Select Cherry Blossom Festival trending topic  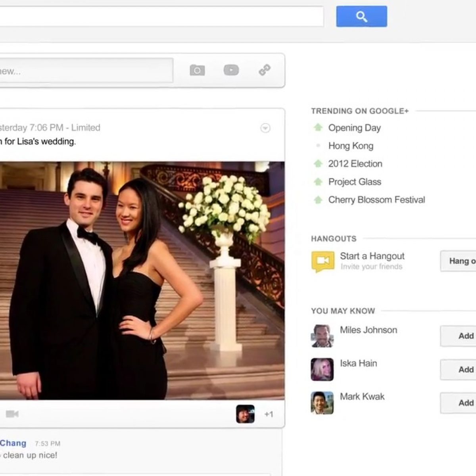point(376,200)
